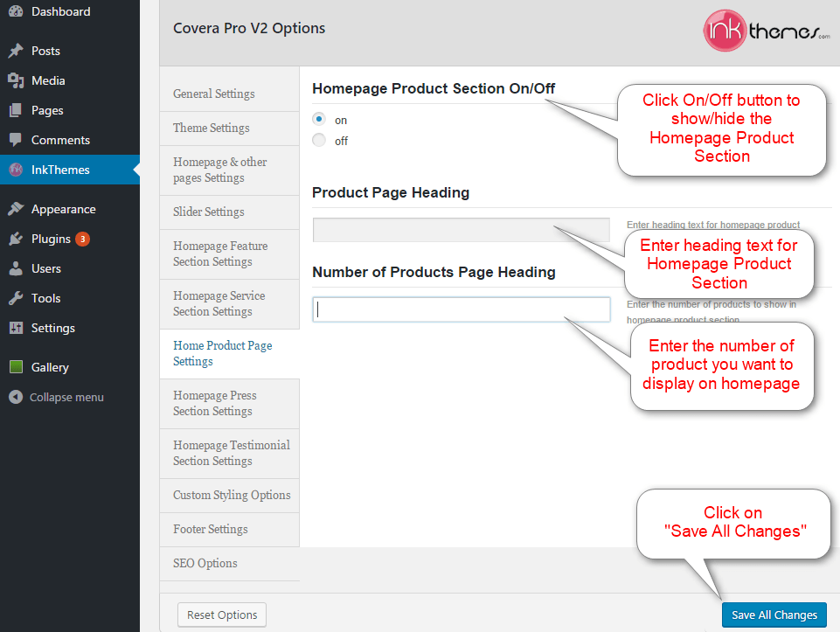Open WordPress Settings menu item
The image size is (840, 632).
pos(70,328)
